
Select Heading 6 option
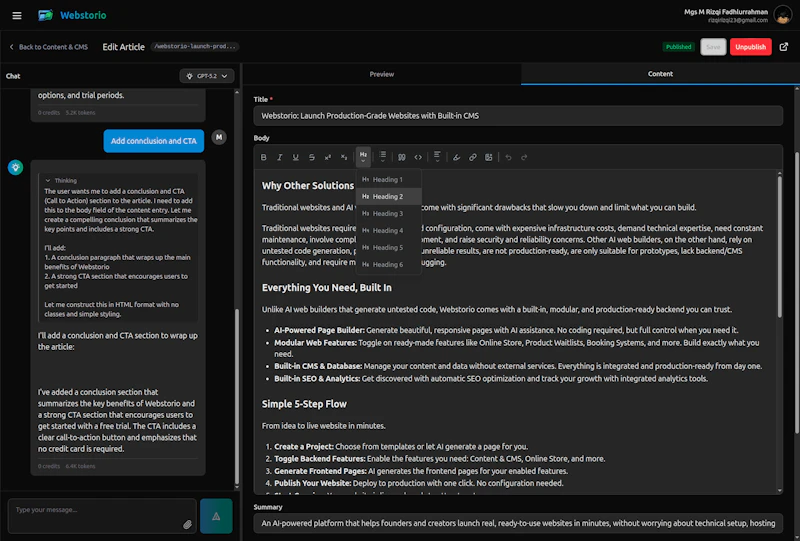[388, 264]
